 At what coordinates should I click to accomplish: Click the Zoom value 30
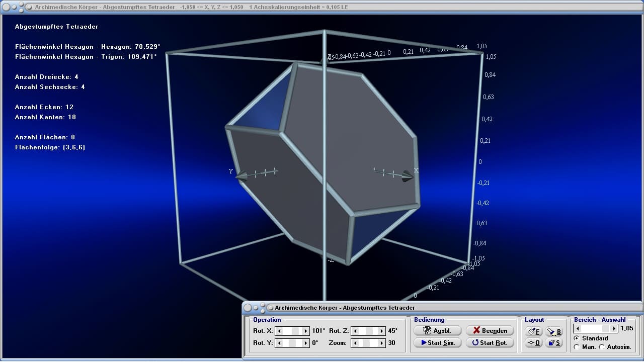tap(391, 343)
